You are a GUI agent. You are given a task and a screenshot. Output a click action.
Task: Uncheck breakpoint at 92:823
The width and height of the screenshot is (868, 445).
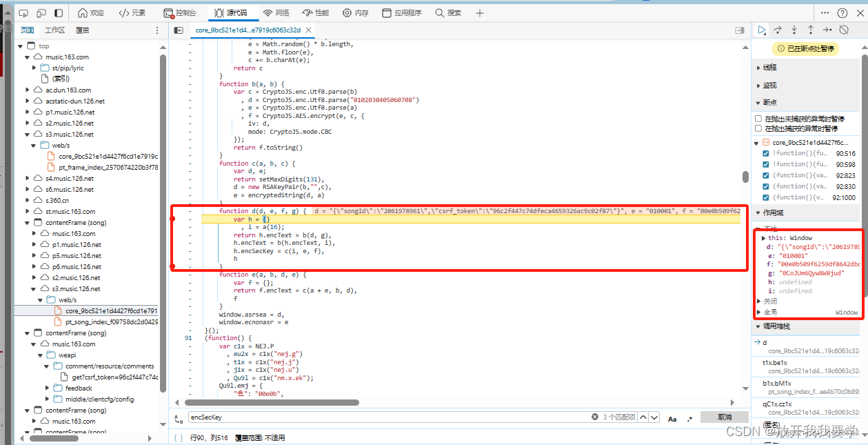coord(767,175)
